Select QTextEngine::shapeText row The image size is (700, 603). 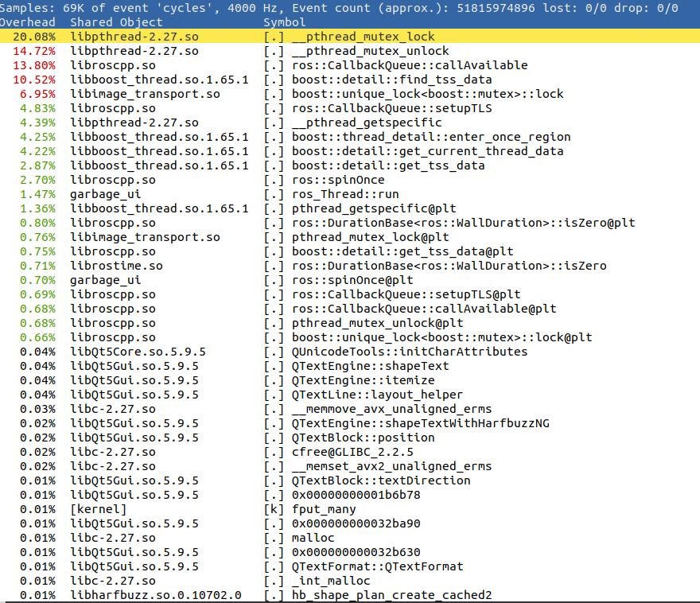coord(350,366)
